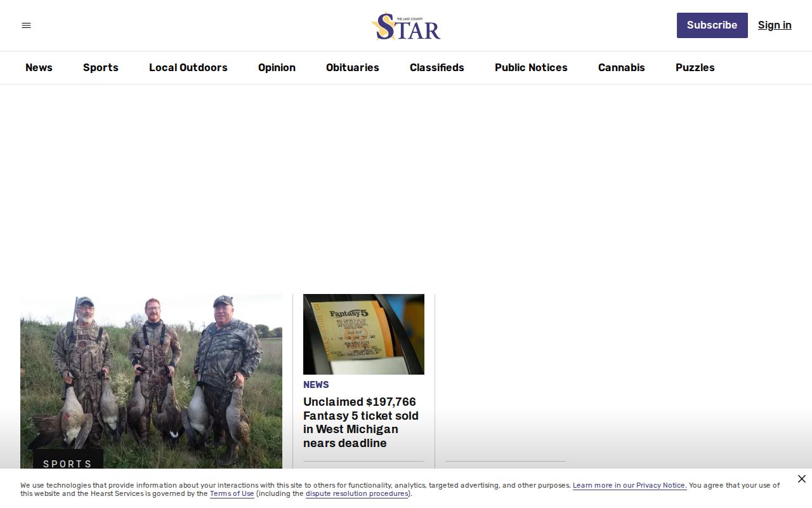Viewport: 812px width, 508px height.
Task: Click The Lake County Star logo
Action: pos(406,25)
